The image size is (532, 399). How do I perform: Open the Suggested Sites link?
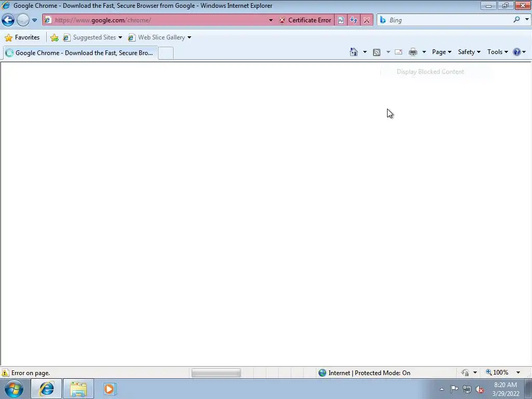coord(92,37)
